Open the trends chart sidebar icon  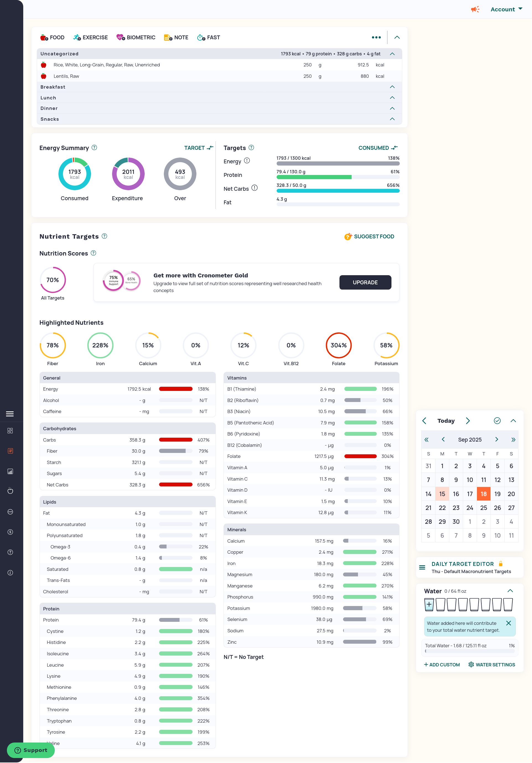tap(10, 471)
